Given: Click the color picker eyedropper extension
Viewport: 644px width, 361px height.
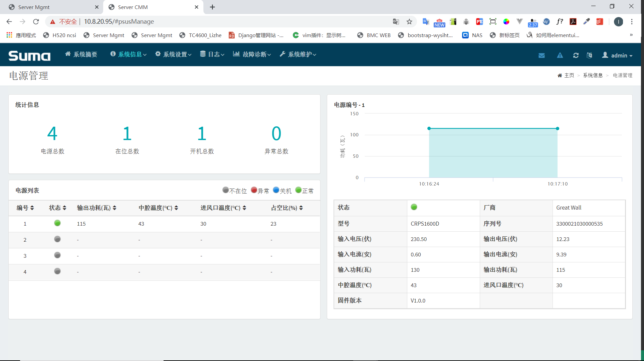Looking at the screenshot, I should pyautogui.click(x=586, y=22).
